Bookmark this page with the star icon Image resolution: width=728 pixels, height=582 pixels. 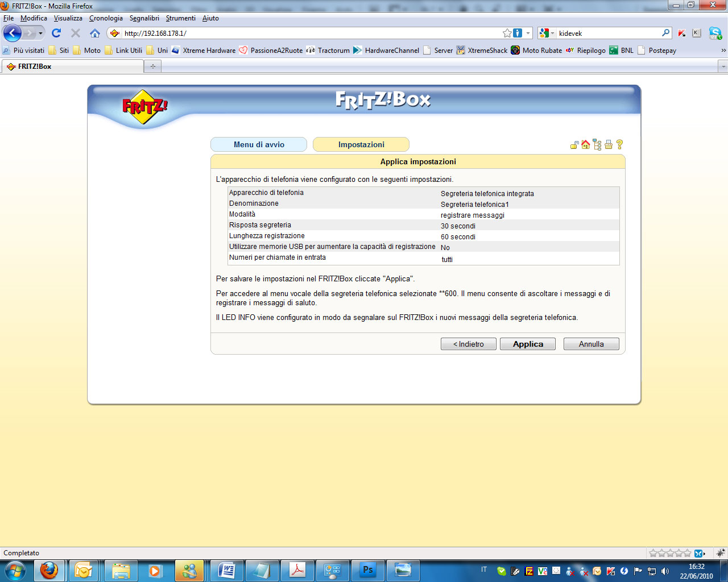507,33
